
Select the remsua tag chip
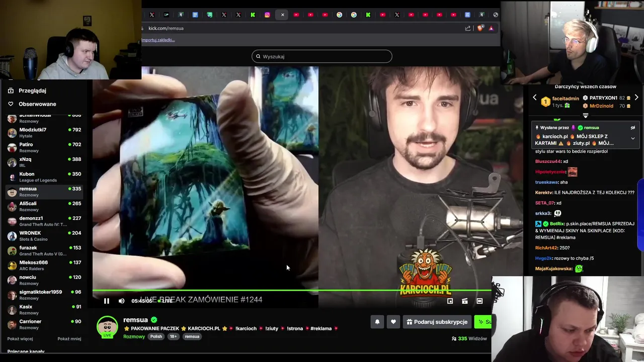tap(192, 336)
